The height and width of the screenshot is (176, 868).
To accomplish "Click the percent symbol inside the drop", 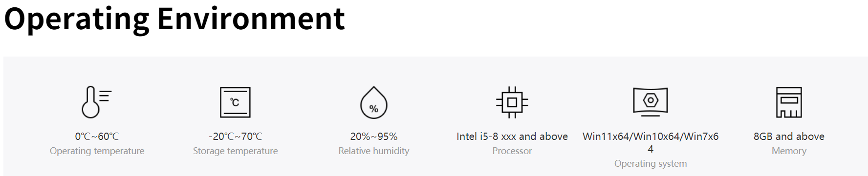I will pos(374,109).
